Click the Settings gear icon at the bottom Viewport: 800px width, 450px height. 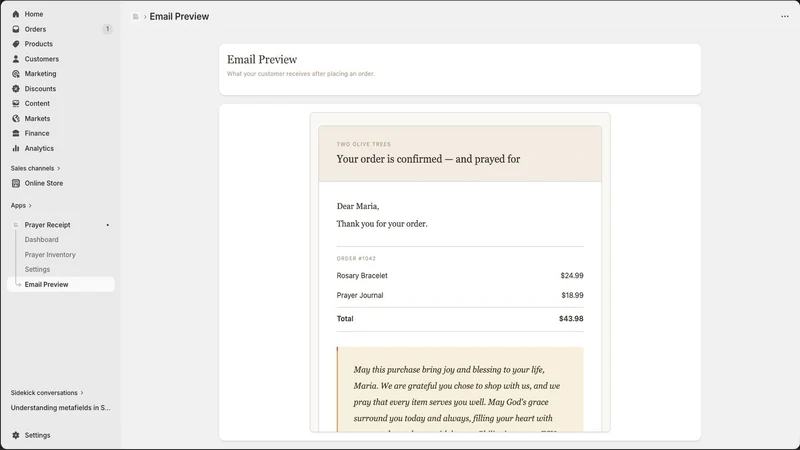coord(16,435)
